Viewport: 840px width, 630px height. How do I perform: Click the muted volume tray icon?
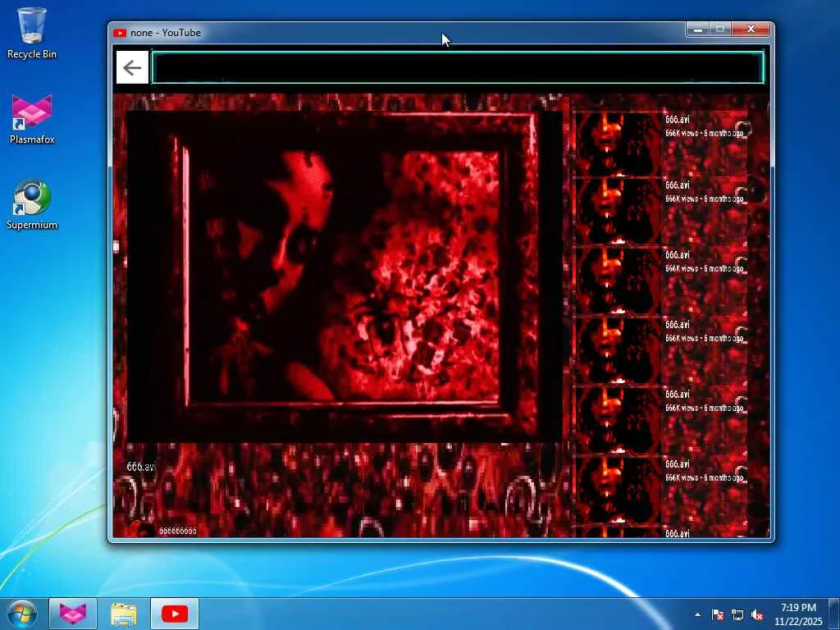coord(757,614)
